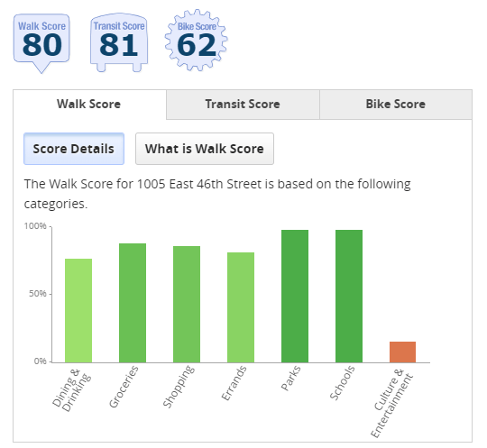
Task: Click the Culture & Entertainment axis label
Action: [392, 403]
